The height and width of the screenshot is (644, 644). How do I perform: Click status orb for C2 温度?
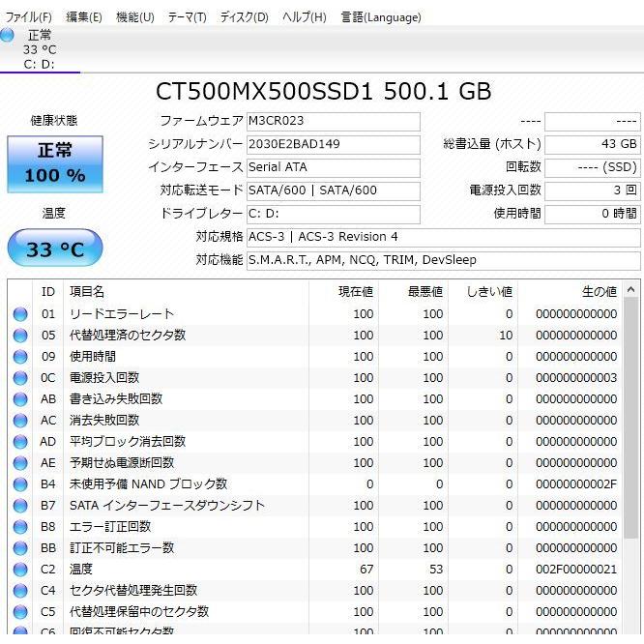click(20, 570)
